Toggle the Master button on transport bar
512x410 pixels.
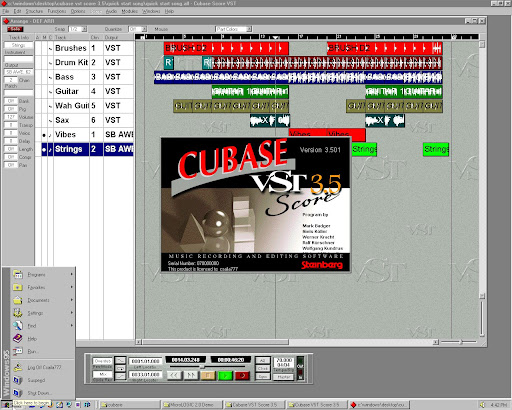click(x=283, y=377)
